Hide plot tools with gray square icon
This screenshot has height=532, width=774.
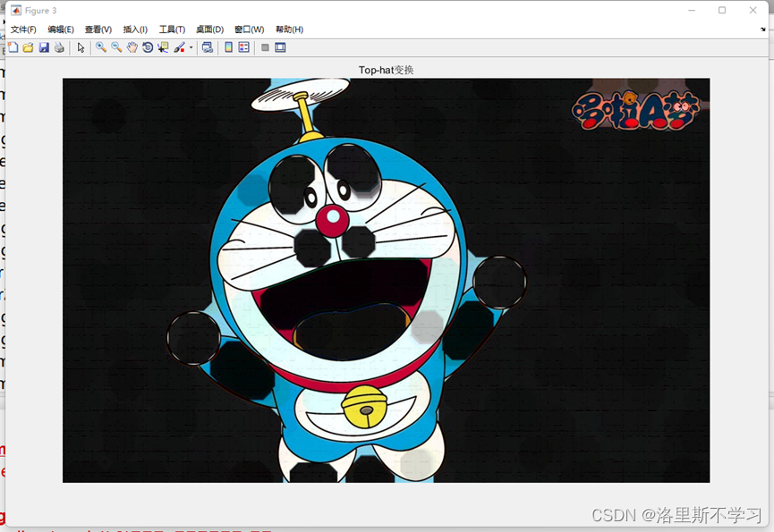pyautogui.click(x=265, y=47)
